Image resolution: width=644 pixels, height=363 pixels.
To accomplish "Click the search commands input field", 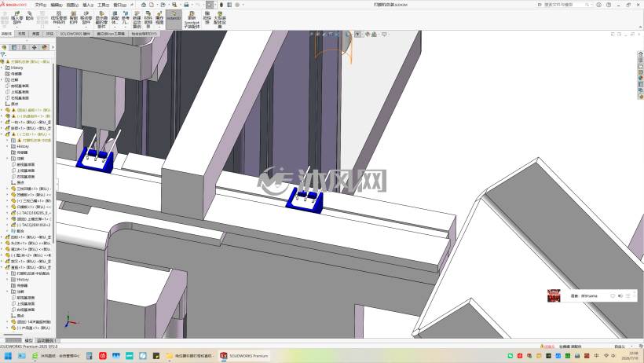I will click(x=566, y=5).
